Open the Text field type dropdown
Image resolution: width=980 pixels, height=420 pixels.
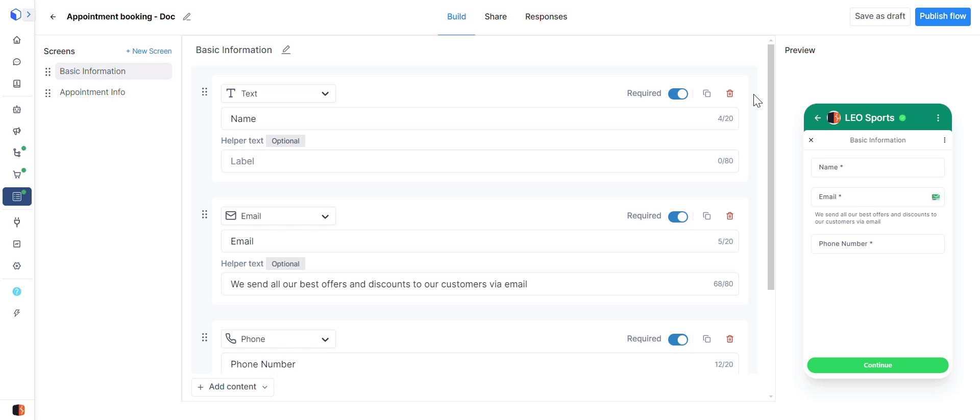278,93
